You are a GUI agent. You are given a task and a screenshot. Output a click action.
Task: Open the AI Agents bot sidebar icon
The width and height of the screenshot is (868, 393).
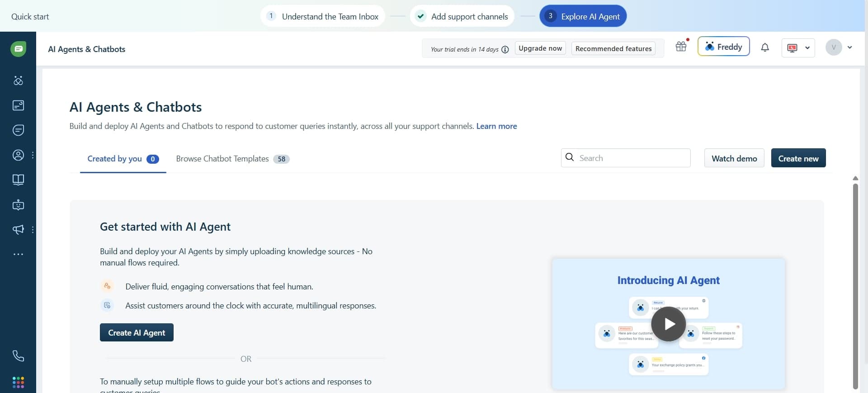(18, 205)
